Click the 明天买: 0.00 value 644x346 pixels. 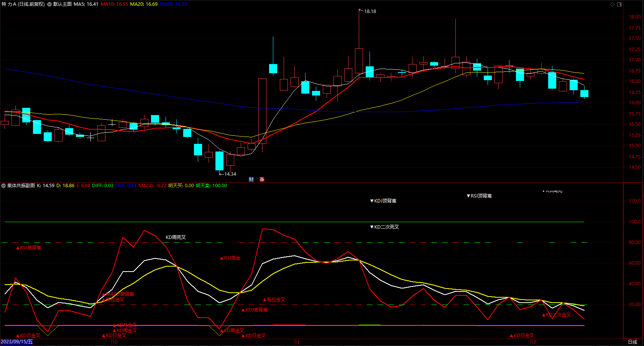point(181,186)
